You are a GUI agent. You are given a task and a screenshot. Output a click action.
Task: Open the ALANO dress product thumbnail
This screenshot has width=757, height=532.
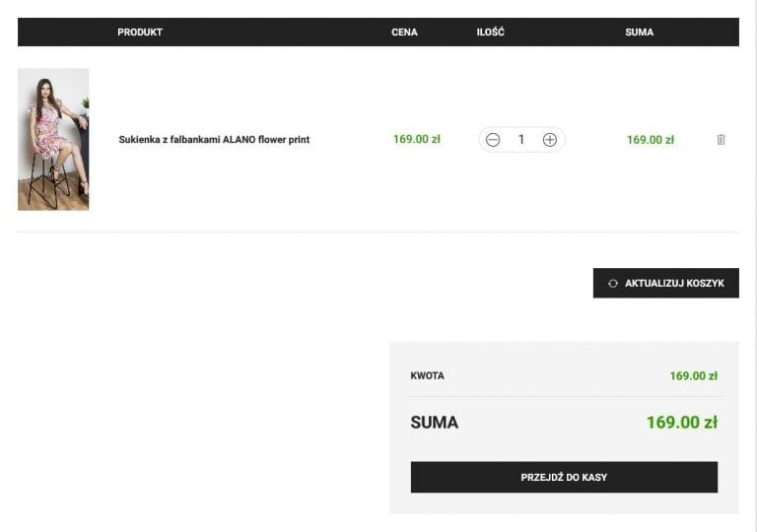pos(53,139)
